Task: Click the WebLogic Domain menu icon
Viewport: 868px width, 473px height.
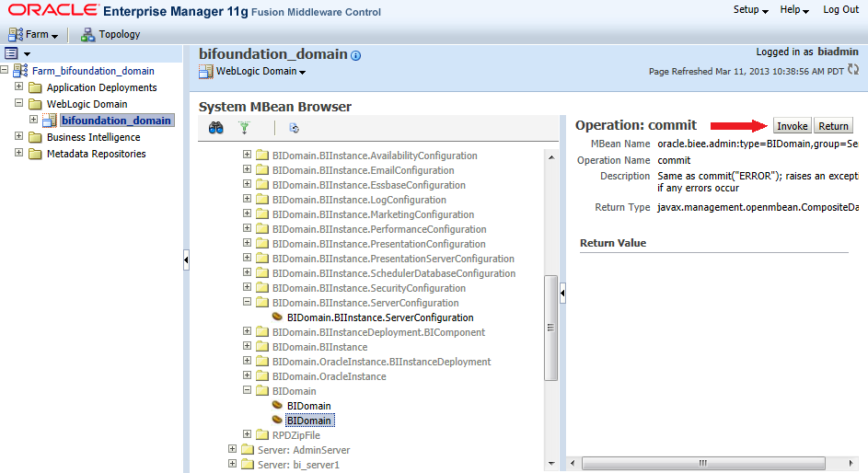Action: click(x=206, y=72)
